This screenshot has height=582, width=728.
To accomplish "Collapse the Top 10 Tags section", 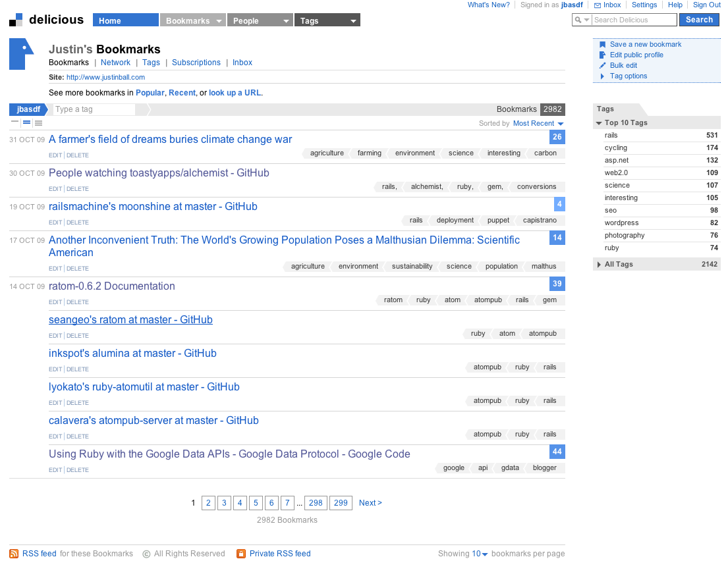I will tap(599, 123).
